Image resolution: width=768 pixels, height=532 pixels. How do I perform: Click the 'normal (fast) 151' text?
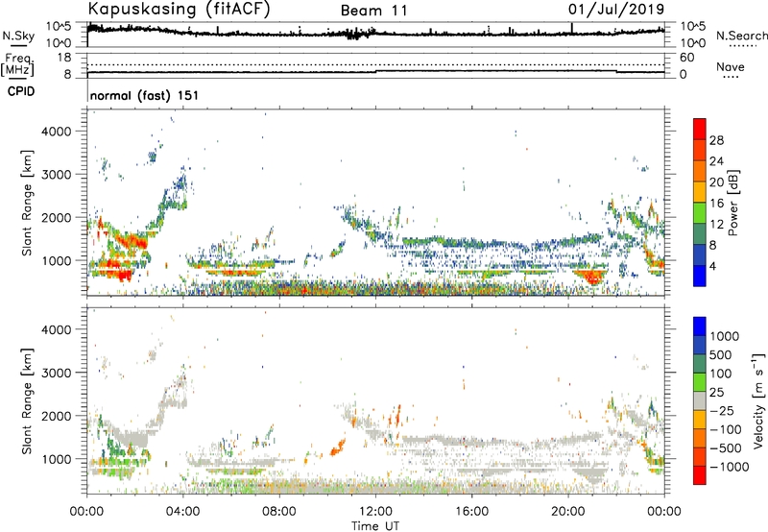pos(145,95)
